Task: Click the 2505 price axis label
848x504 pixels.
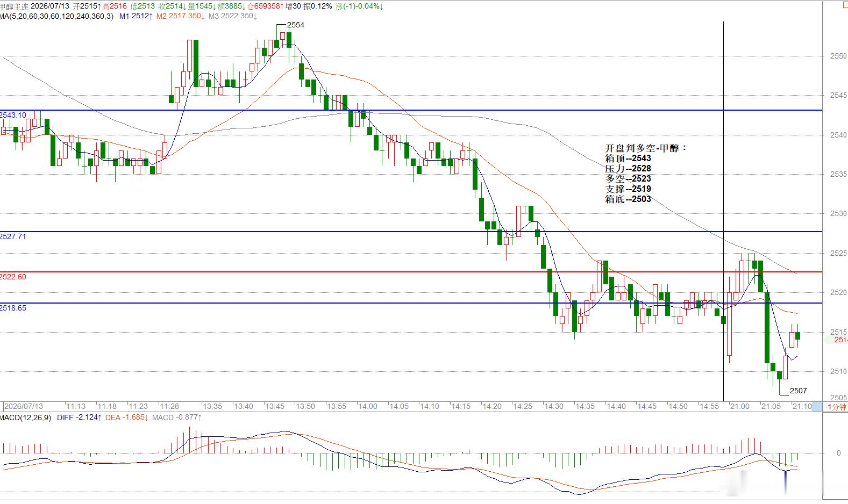Action: [838, 398]
